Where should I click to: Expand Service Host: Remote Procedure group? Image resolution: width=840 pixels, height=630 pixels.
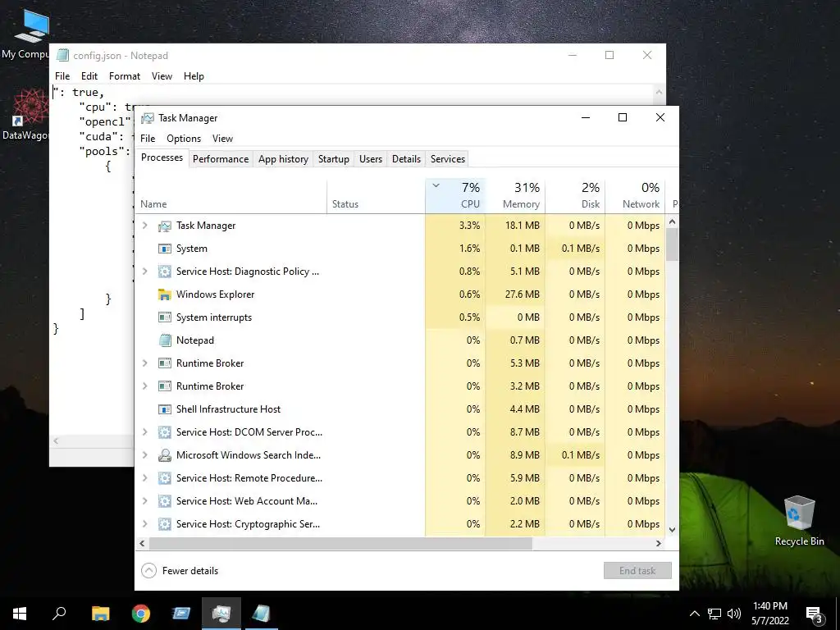144,478
